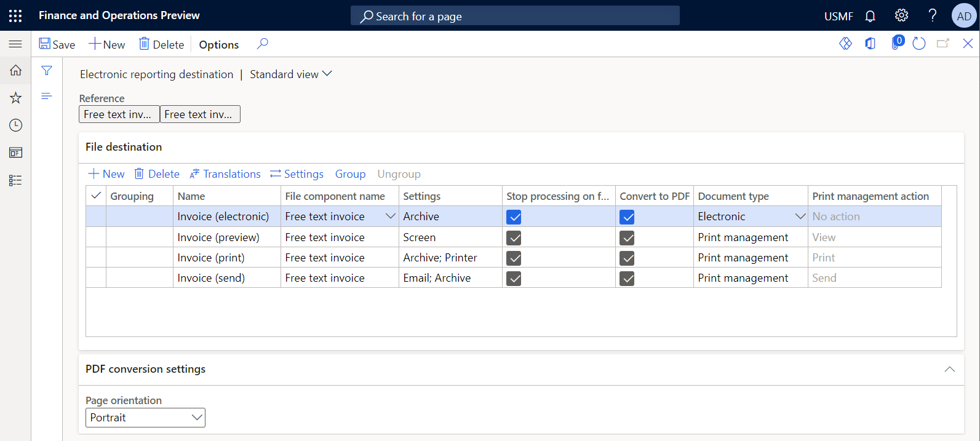Open the notifications bell
The width and height of the screenshot is (980, 441).
coord(870,16)
